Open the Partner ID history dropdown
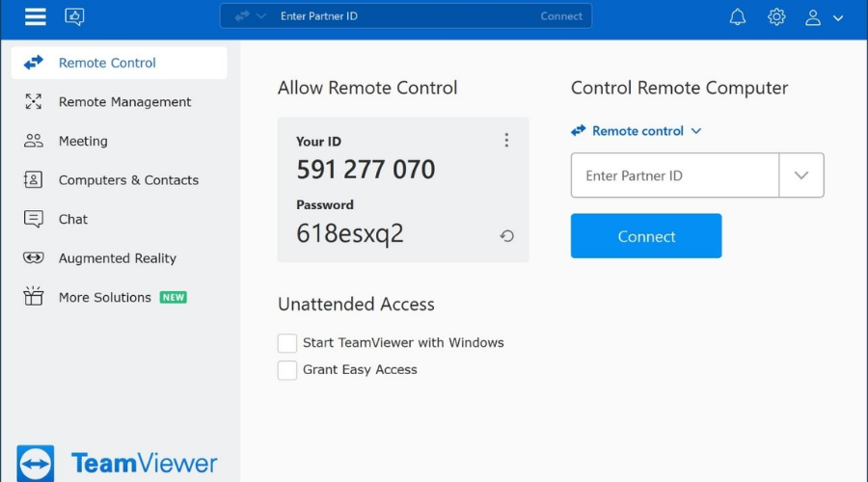 (x=801, y=175)
